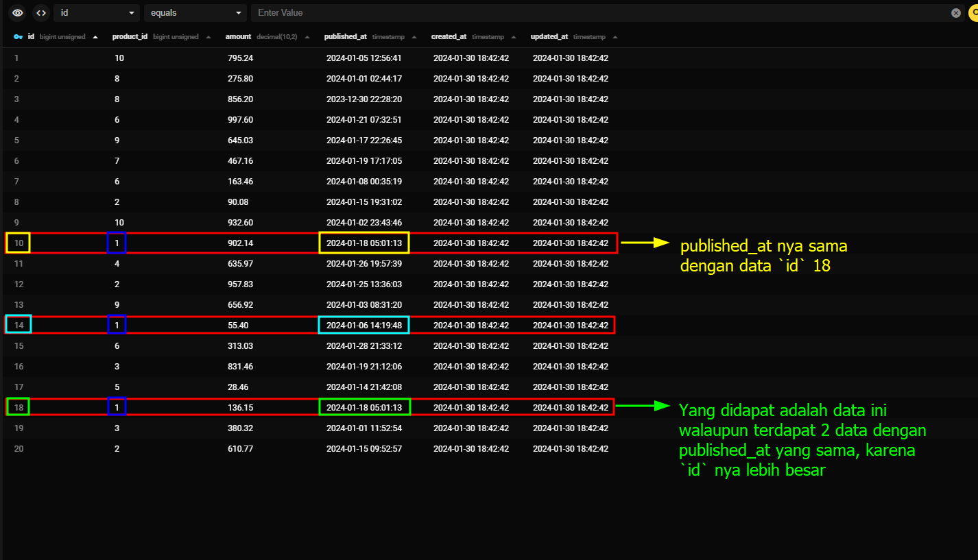
Task: Click the primary key icon beside id
Action: click(19, 37)
